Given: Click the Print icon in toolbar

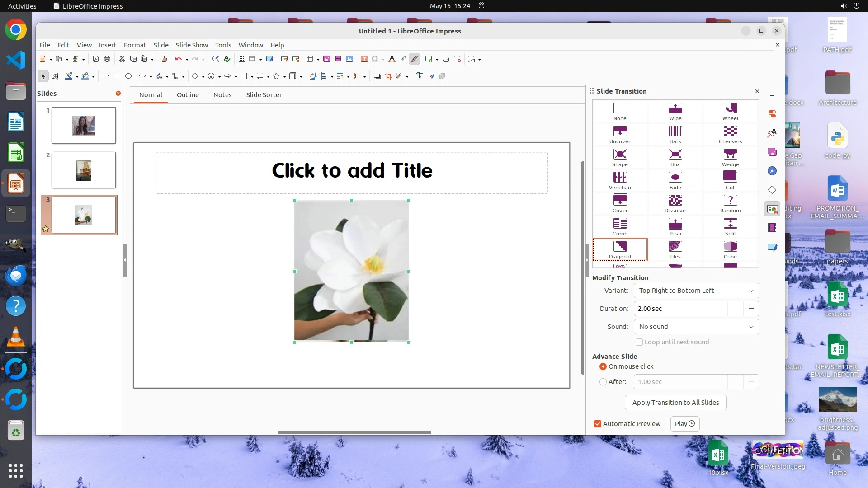Looking at the screenshot, I should point(107,59).
